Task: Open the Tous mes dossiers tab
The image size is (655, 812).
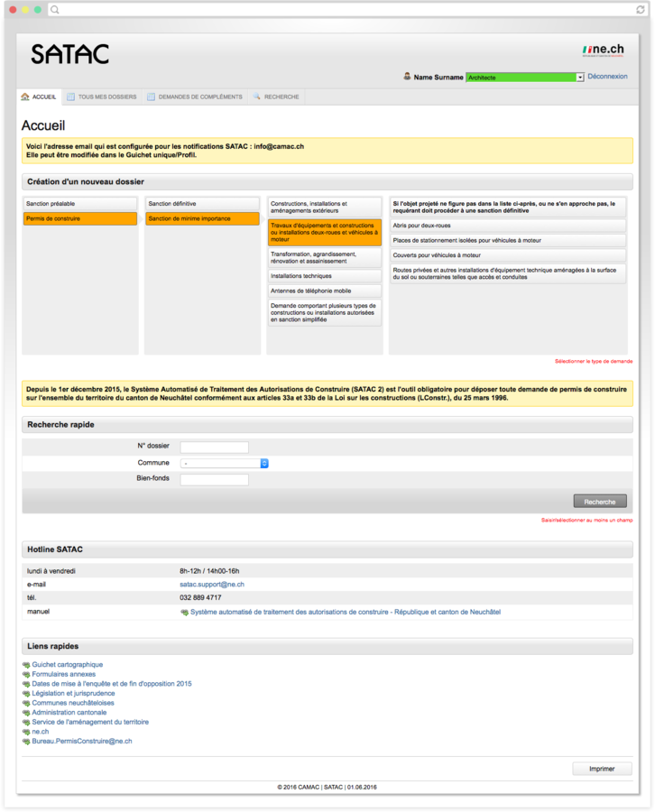Action: (102, 97)
